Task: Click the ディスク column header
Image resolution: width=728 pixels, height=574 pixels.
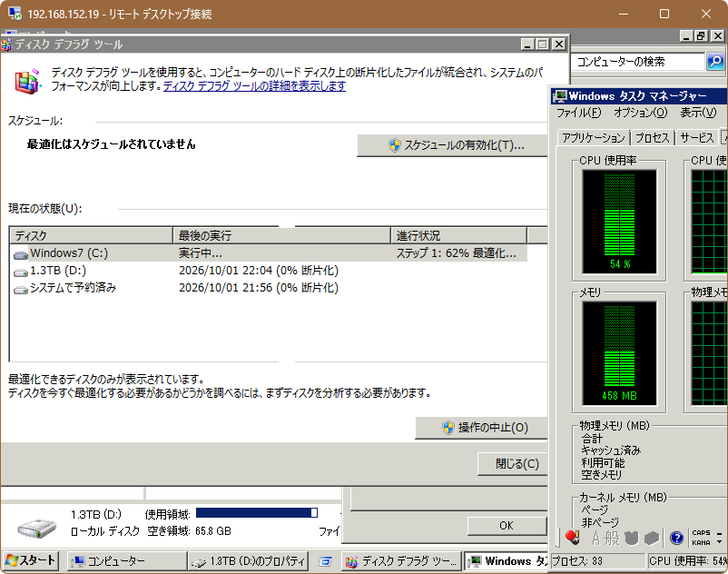Action: click(x=91, y=235)
